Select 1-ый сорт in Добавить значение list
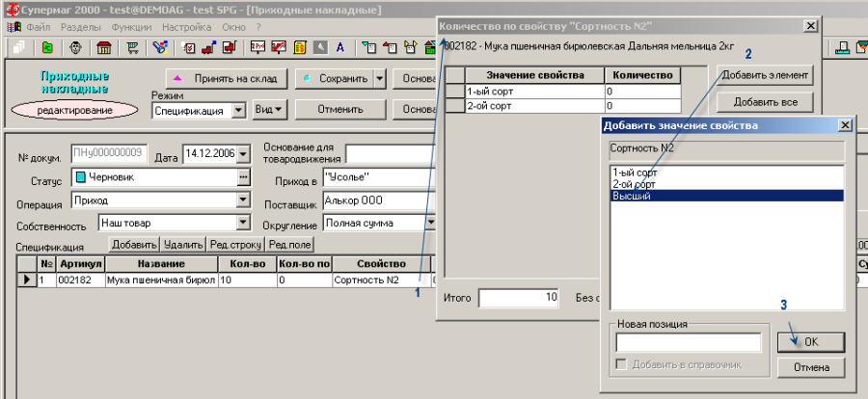The image size is (868, 399). click(x=727, y=173)
